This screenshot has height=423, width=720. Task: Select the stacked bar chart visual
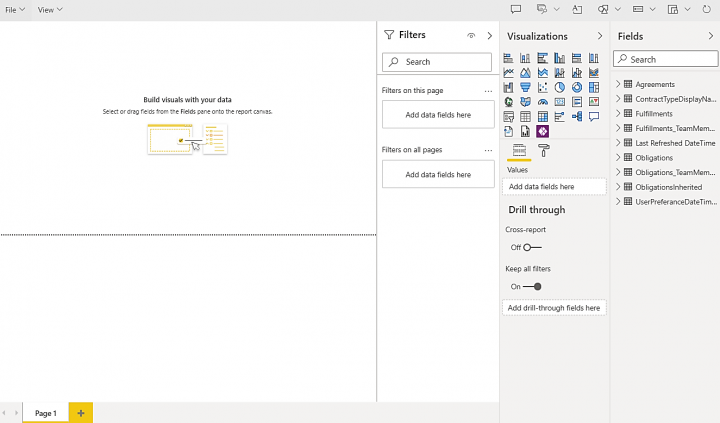508,58
